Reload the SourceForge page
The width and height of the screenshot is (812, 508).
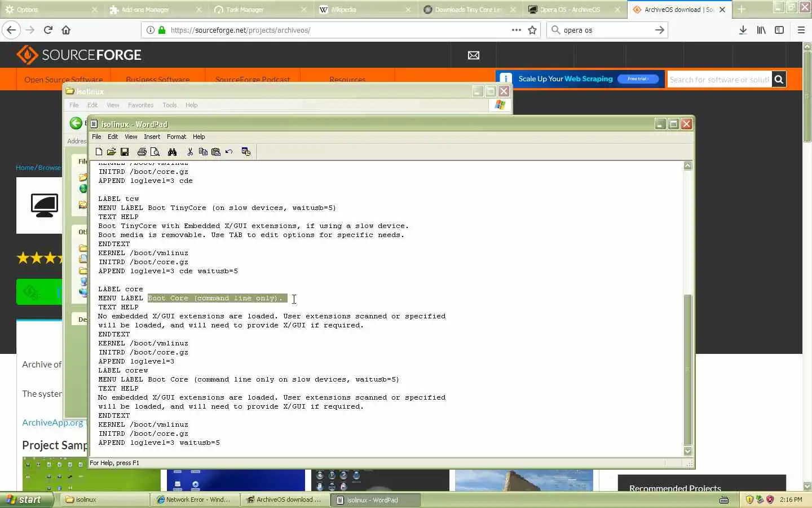[48, 30]
